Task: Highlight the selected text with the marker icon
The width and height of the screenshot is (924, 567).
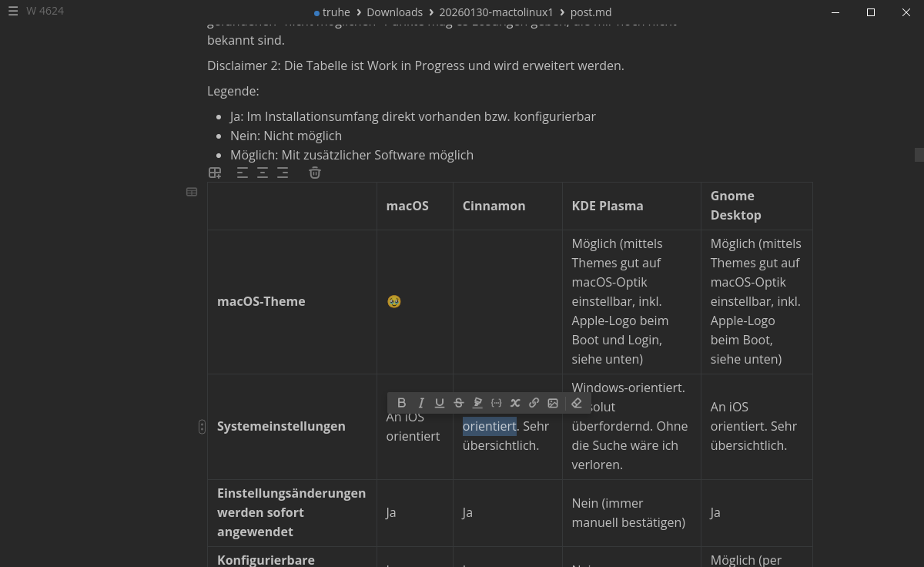Action: tap(477, 403)
